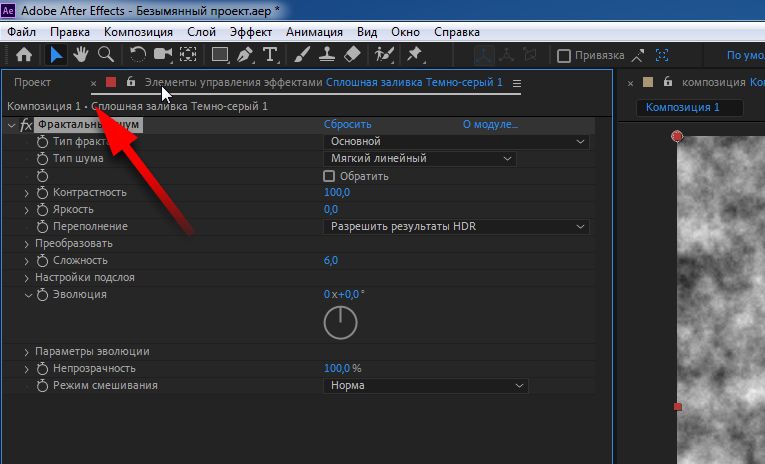The width and height of the screenshot is (765, 464).
Task: Close the Effect Controls panel tab
Action: coord(93,83)
